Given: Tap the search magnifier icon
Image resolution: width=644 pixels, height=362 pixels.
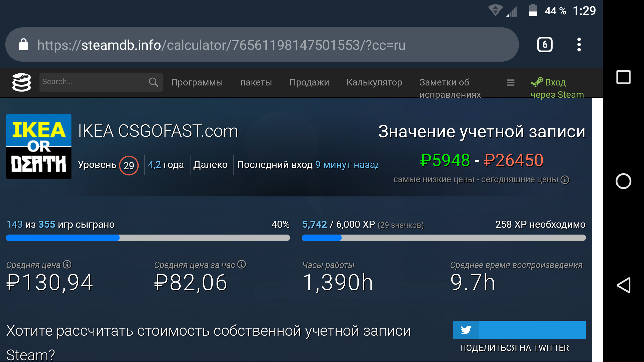Looking at the screenshot, I should (153, 82).
